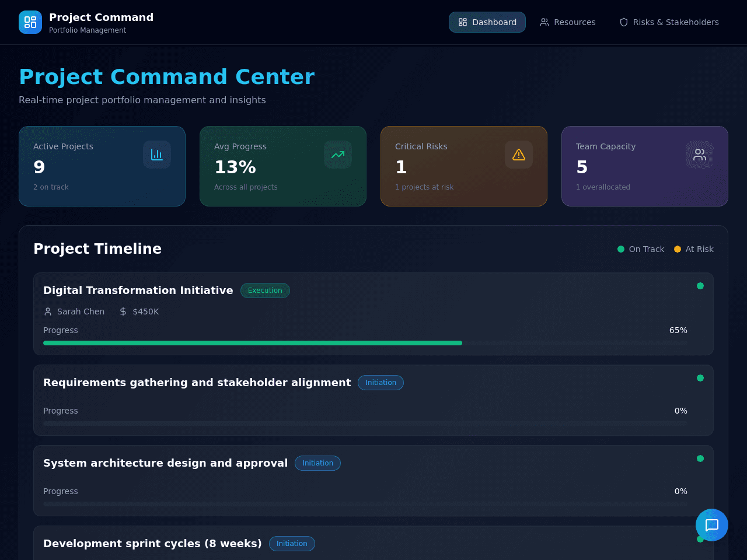This screenshot has width=747, height=560.
Task: Click the status dot on Requirements gathering row
Action: click(x=700, y=378)
